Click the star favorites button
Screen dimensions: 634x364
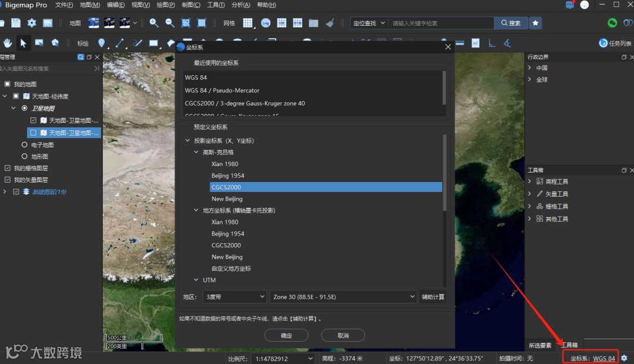535,23
